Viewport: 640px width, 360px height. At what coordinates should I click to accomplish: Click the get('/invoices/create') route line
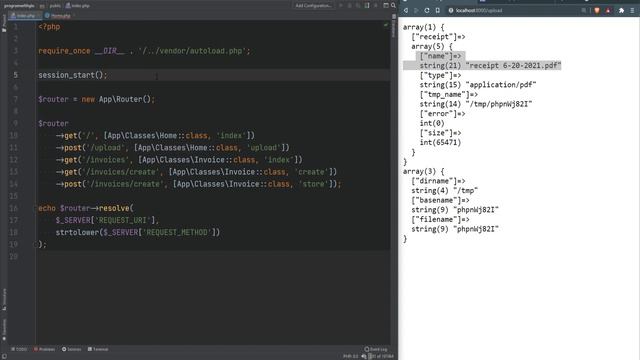[196, 172]
